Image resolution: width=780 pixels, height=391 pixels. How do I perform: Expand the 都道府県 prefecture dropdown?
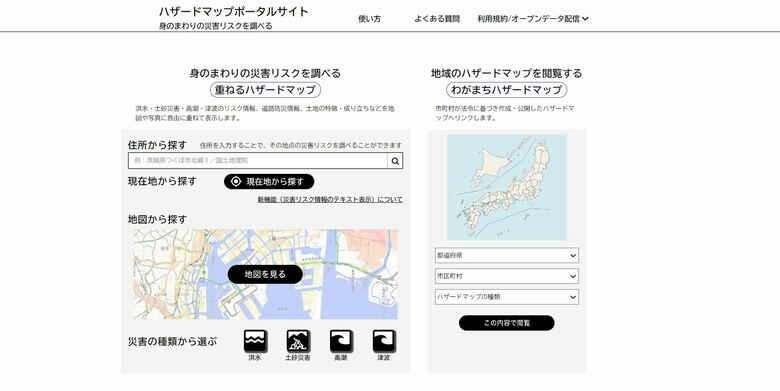(x=506, y=256)
